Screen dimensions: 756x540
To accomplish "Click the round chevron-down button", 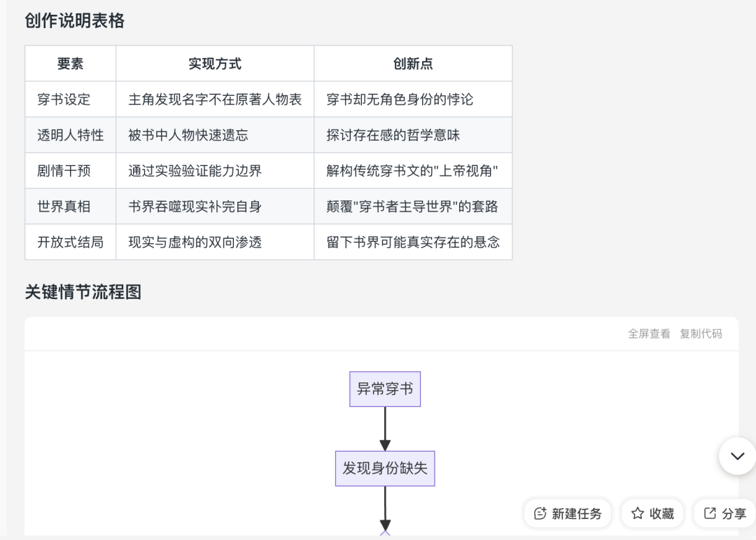I will (737, 456).
